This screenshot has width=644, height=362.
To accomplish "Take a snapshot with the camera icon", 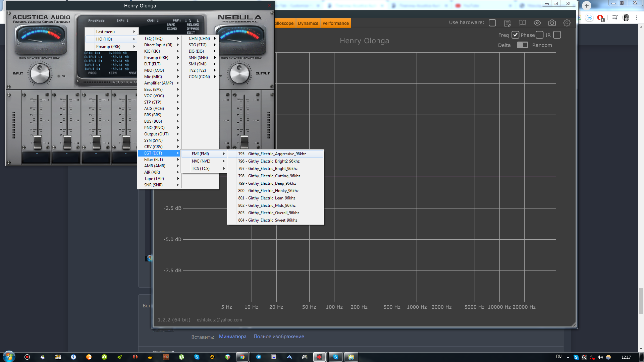I will tap(552, 23).
